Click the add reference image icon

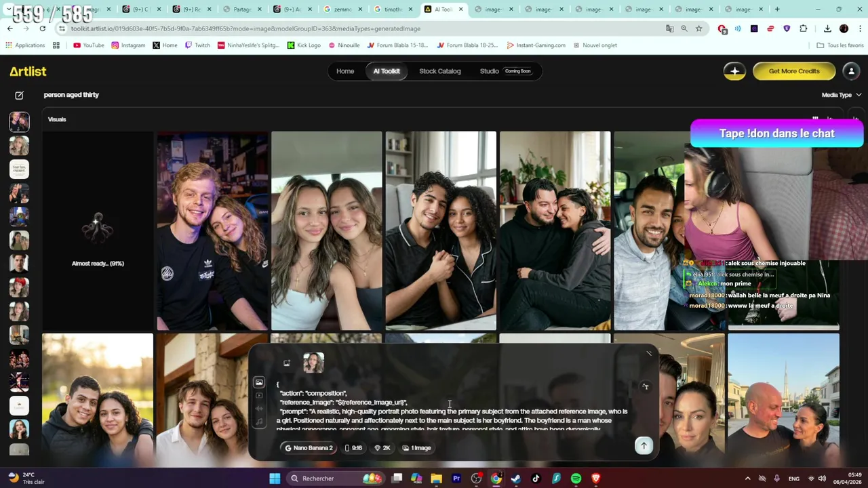click(x=287, y=363)
